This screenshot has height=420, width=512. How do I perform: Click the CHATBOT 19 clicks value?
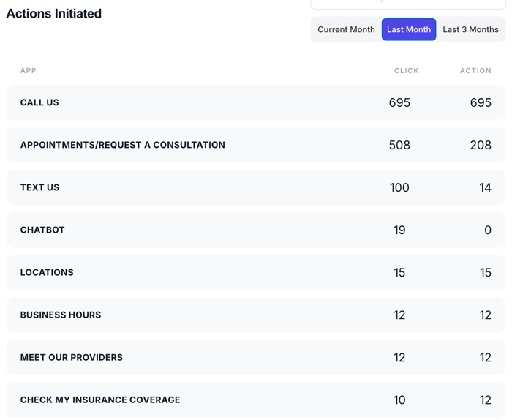(399, 230)
